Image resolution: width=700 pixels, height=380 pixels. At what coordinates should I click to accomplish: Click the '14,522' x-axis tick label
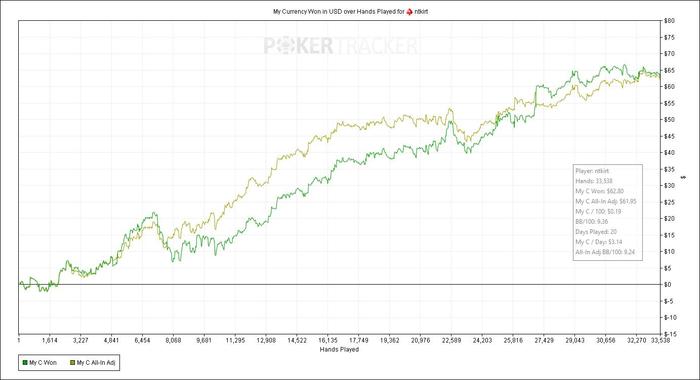click(296, 341)
